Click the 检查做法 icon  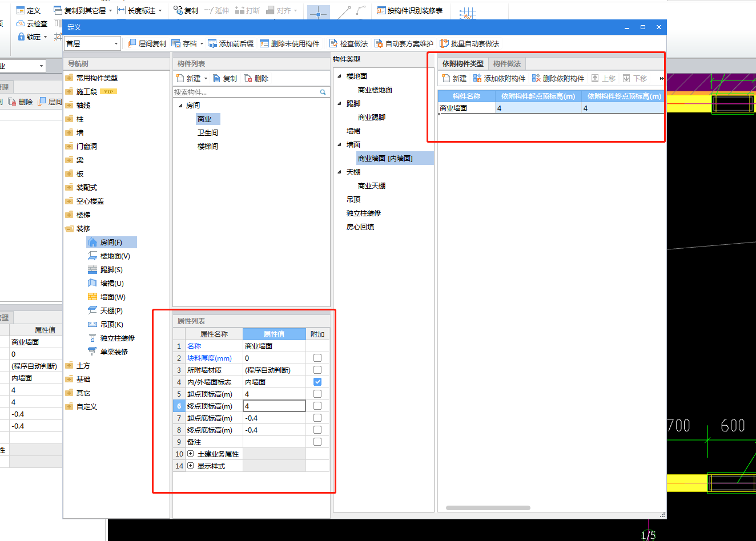333,43
